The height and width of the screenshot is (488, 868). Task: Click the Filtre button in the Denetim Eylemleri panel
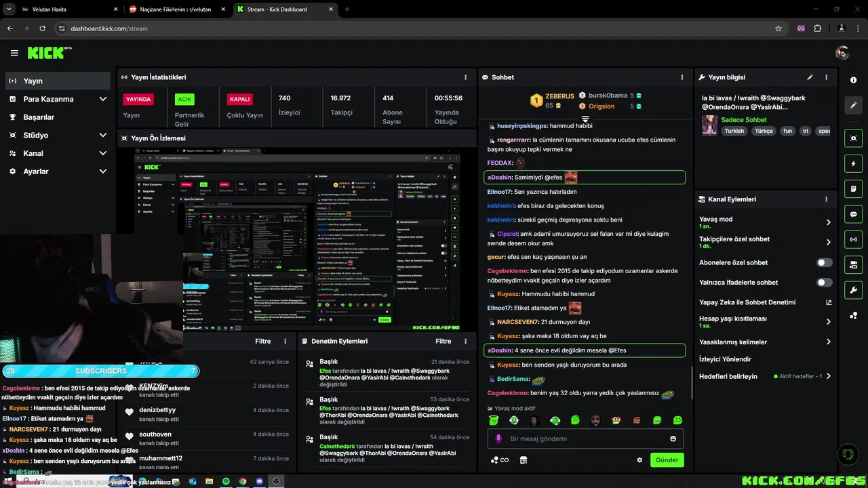pyautogui.click(x=443, y=341)
